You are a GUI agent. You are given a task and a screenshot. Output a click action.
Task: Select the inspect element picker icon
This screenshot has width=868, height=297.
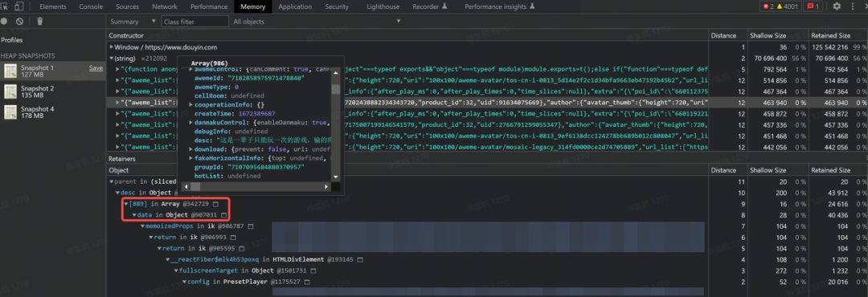[x=5, y=6]
